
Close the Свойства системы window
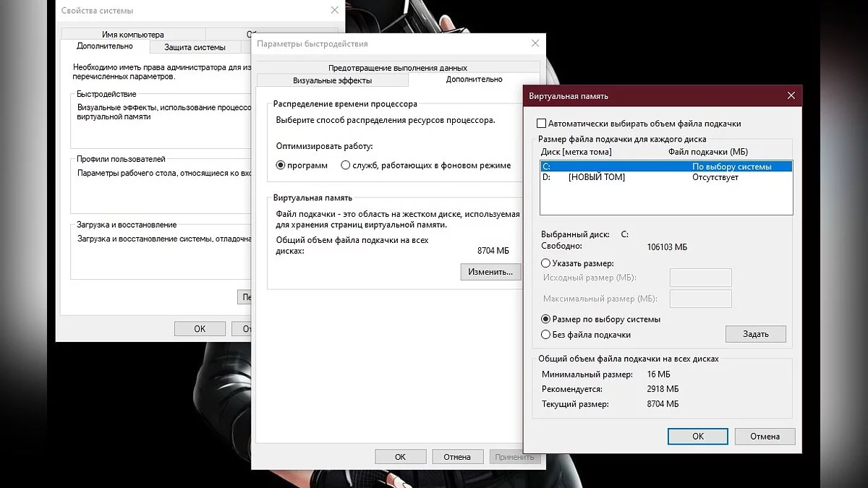click(334, 10)
